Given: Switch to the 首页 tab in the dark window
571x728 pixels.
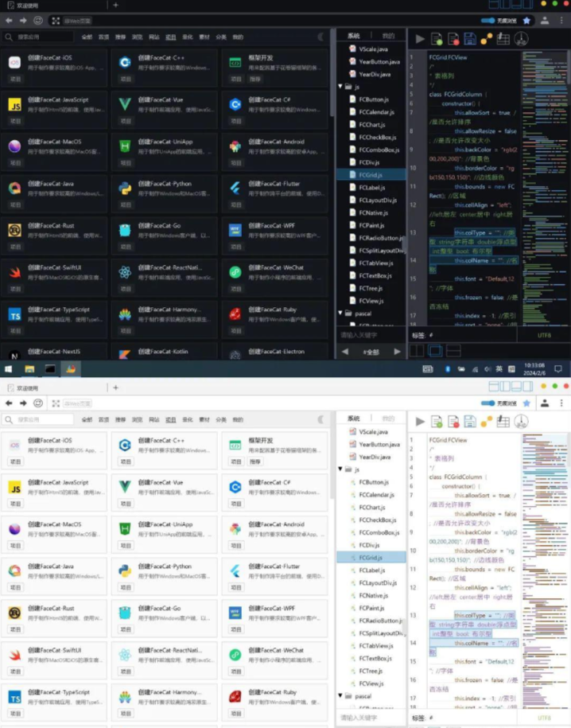Looking at the screenshot, I should [x=103, y=37].
